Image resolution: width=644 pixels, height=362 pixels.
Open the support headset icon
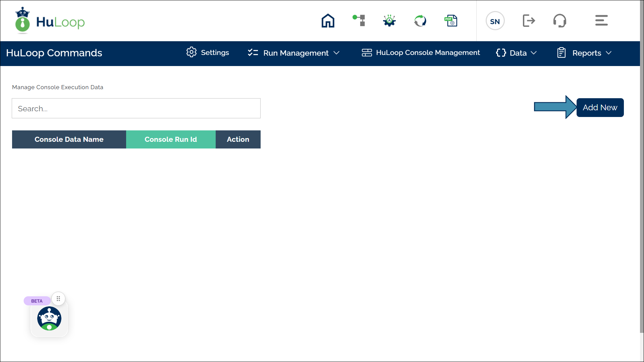(559, 21)
